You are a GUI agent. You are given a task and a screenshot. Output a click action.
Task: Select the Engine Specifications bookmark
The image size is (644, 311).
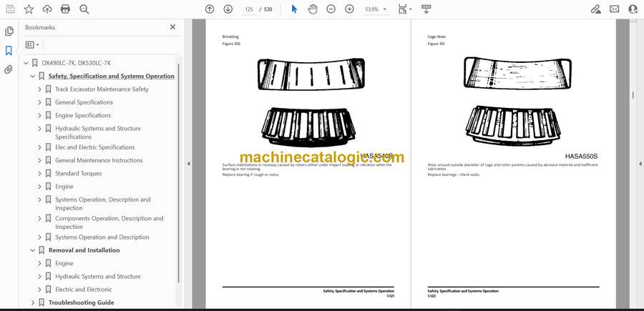click(83, 116)
